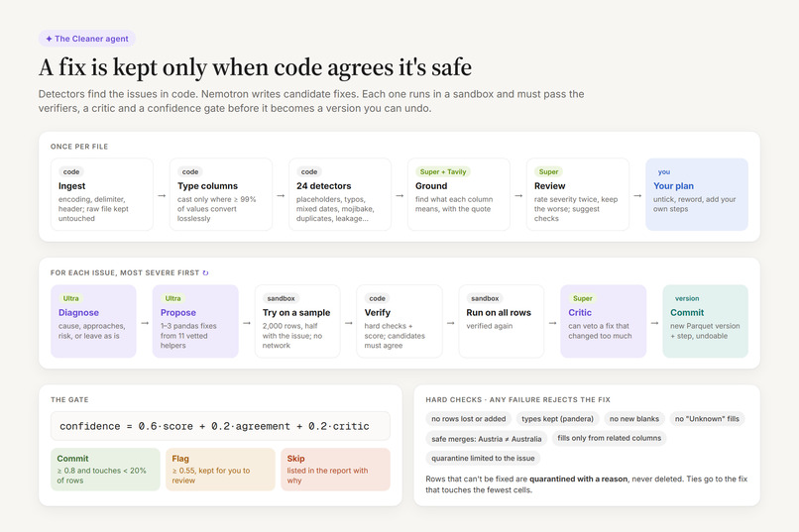799x532 pixels.
Task: Click 'placeholders, typos, mixed dates' description
Action: (335, 209)
